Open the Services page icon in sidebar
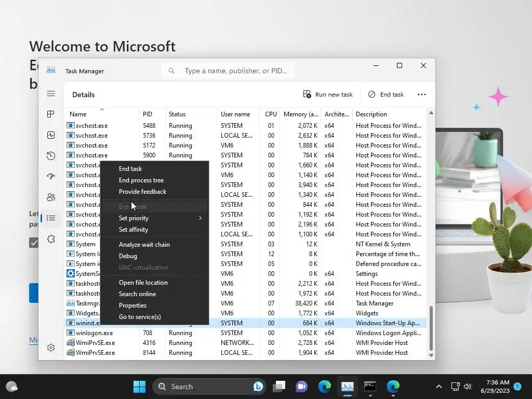532x399 pixels. [x=51, y=239]
